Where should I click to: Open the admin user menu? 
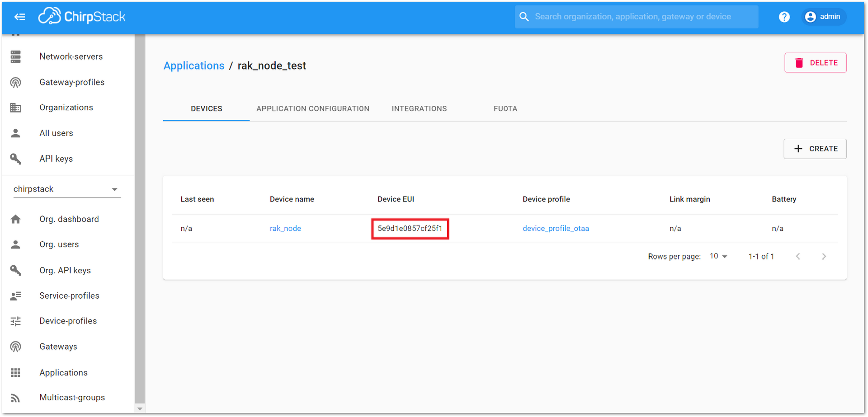pyautogui.click(x=824, y=17)
